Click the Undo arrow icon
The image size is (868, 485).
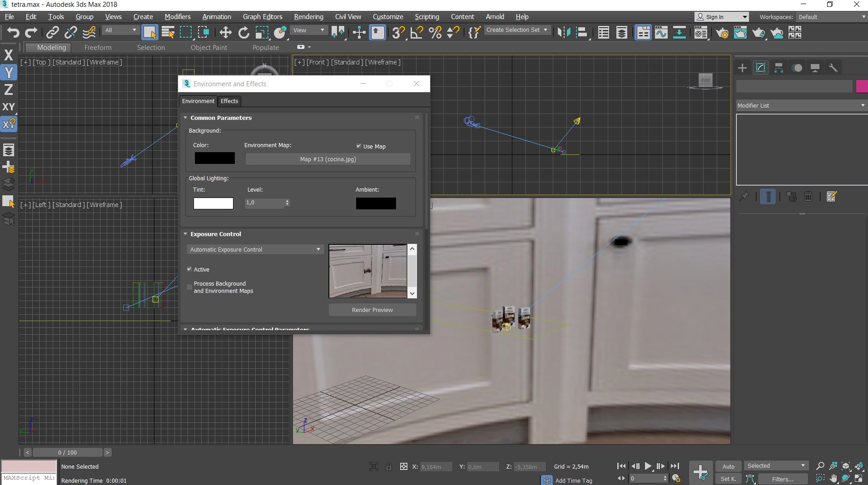point(13,32)
